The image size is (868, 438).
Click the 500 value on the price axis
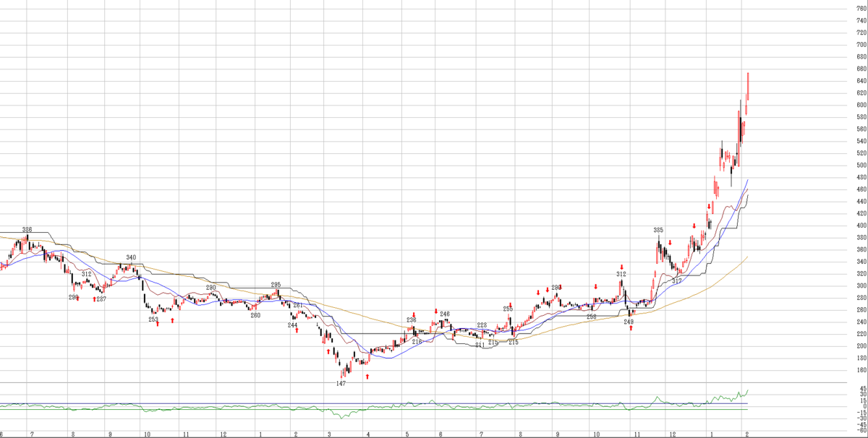coord(861,166)
